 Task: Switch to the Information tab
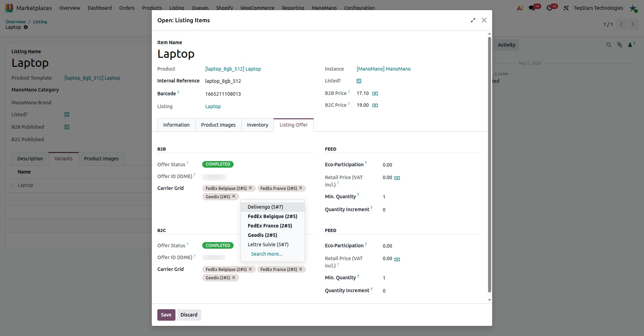pos(176,125)
